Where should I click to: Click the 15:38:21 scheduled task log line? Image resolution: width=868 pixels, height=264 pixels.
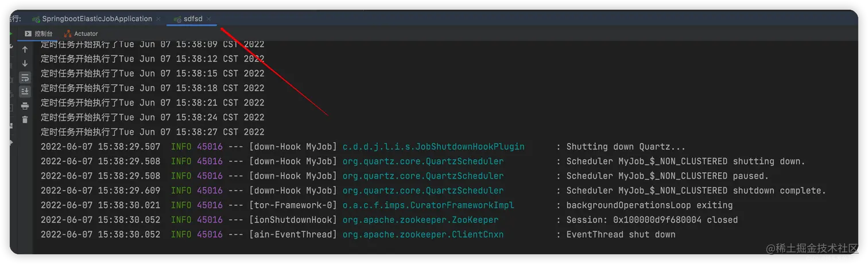click(153, 103)
